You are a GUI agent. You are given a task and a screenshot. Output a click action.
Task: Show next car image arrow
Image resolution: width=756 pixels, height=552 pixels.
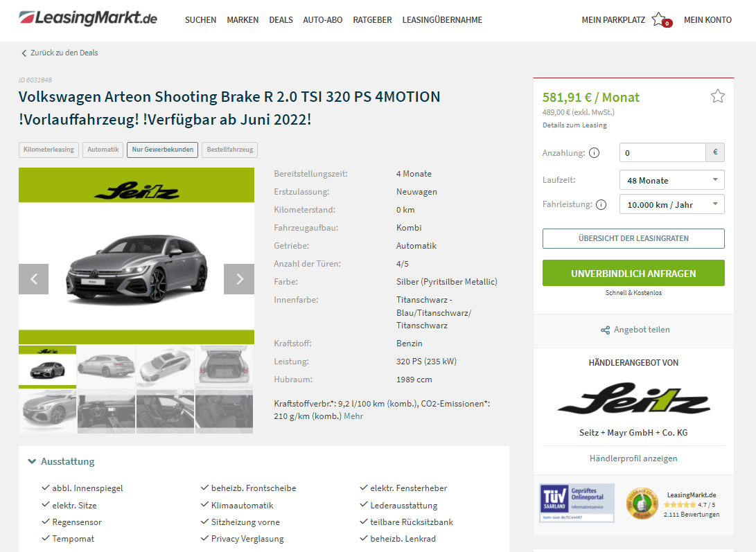(239, 279)
